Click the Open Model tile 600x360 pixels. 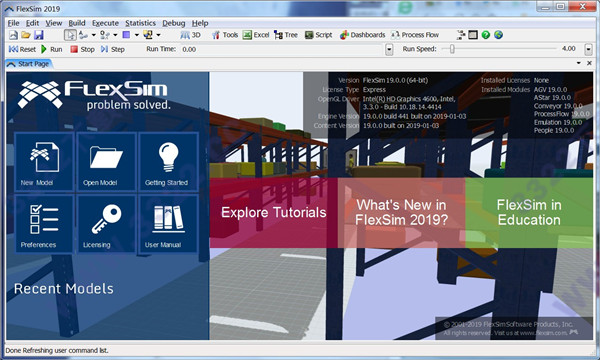pyautogui.click(x=106, y=161)
